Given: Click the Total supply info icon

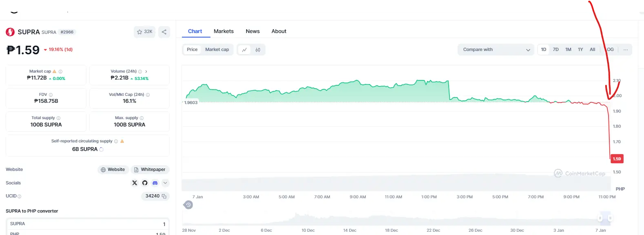Looking at the screenshot, I should click(x=58, y=118).
